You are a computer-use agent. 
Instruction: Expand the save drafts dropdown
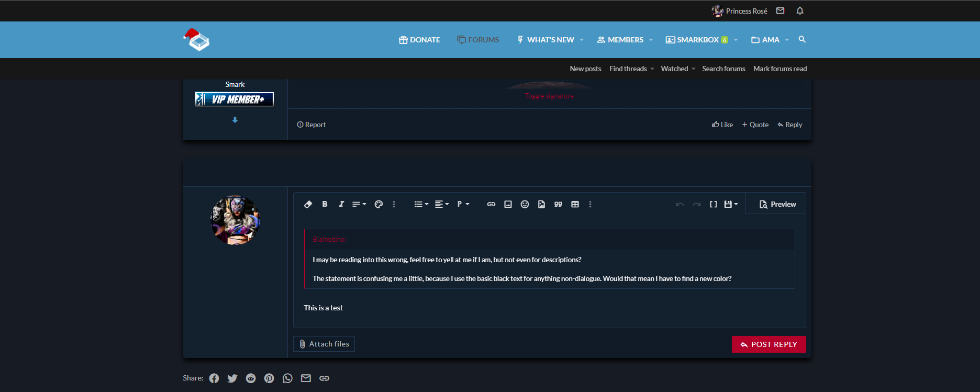point(731,204)
